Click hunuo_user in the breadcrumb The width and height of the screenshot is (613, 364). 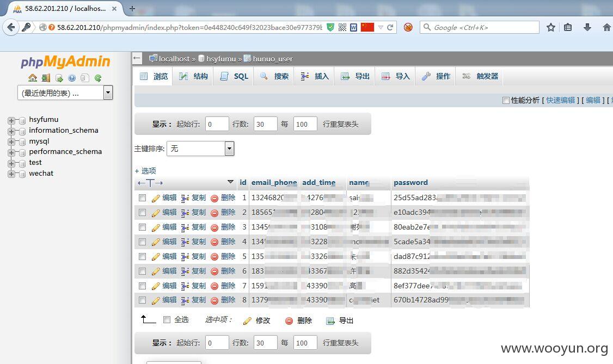pyautogui.click(x=273, y=59)
